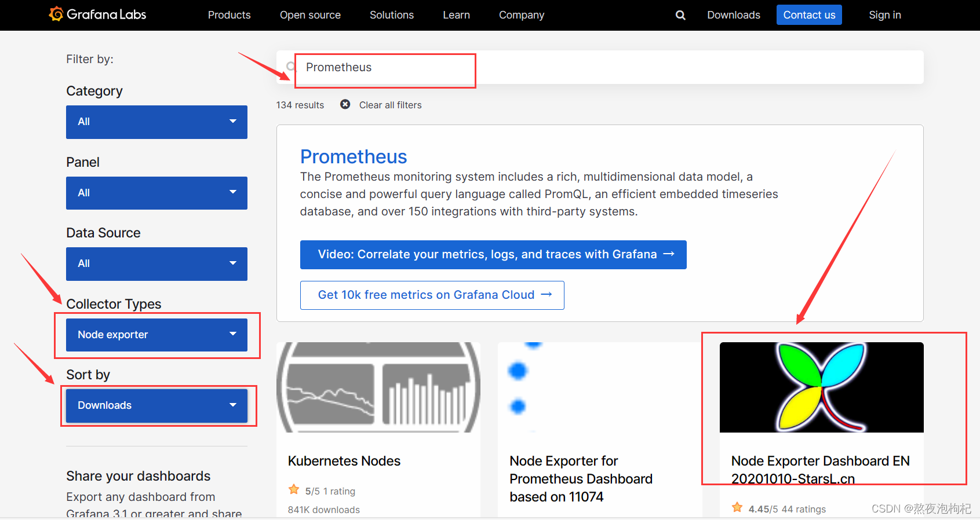Viewport: 980px width, 520px height.
Task: Click Node Exporter Dashboard EN 20201010-StarsL.cn title
Action: (821, 470)
